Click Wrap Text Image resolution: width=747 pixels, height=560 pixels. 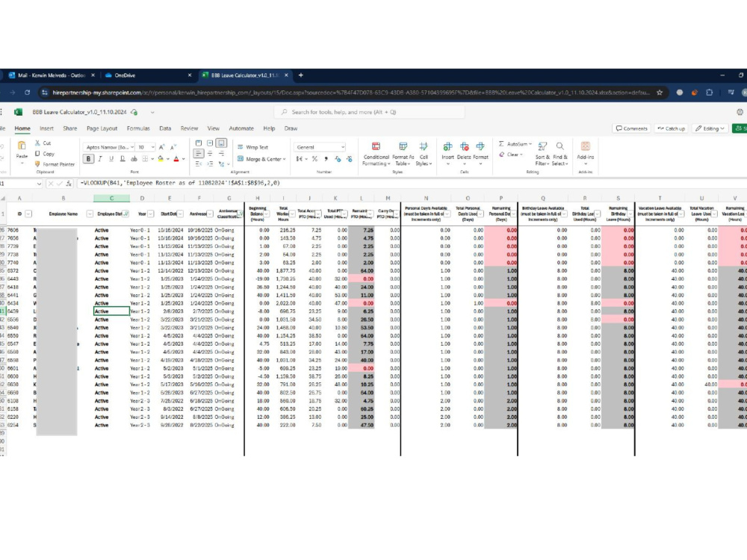click(x=253, y=147)
